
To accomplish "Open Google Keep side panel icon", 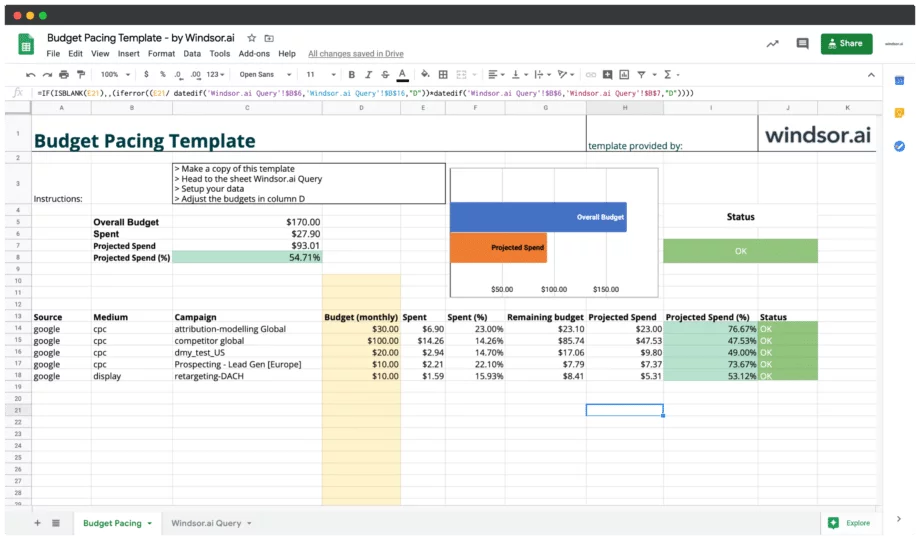I will [899, 113].
